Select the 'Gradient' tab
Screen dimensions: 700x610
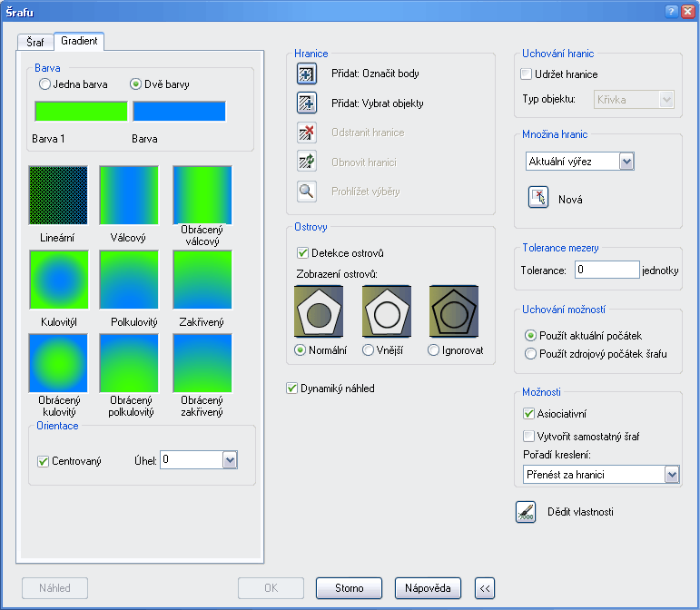tap(80, 42)
